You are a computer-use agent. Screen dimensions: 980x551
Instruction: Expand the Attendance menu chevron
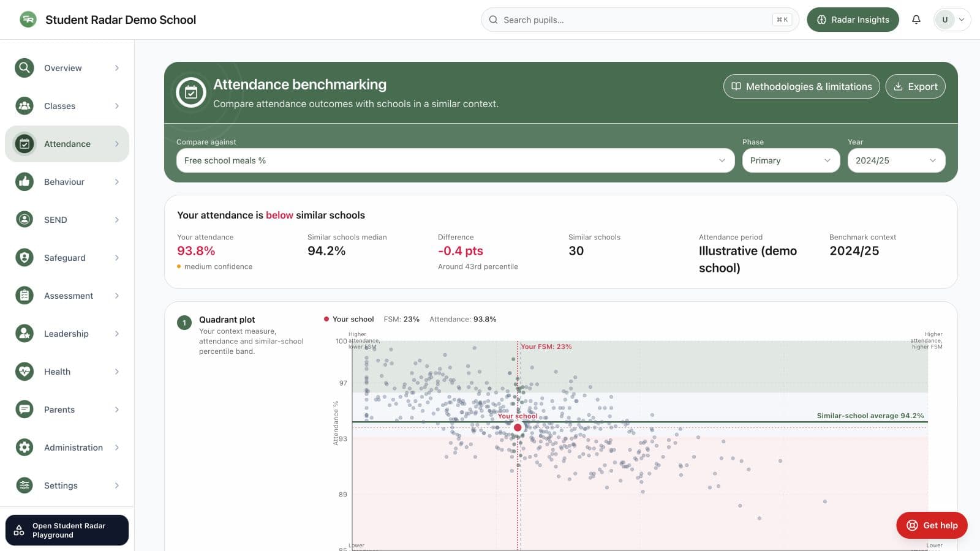[x=117, y=144]
